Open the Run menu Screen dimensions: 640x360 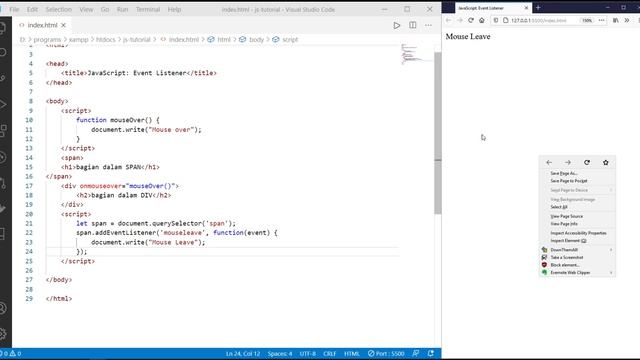[x=122, y=9]
